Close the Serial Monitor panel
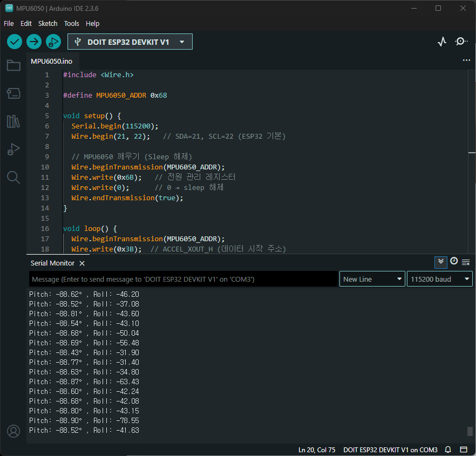Screen dimensions: 476x456 82,263
